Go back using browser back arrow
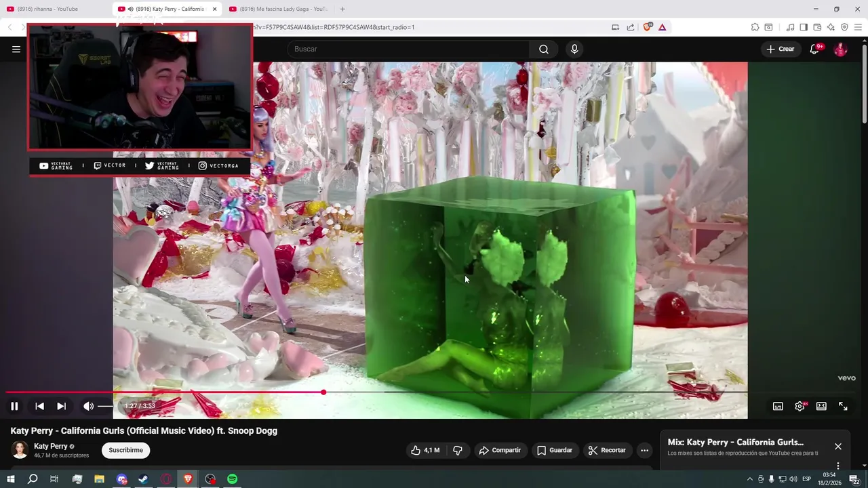The width and height of the screenshot is (868, 488). coord(10,27)
